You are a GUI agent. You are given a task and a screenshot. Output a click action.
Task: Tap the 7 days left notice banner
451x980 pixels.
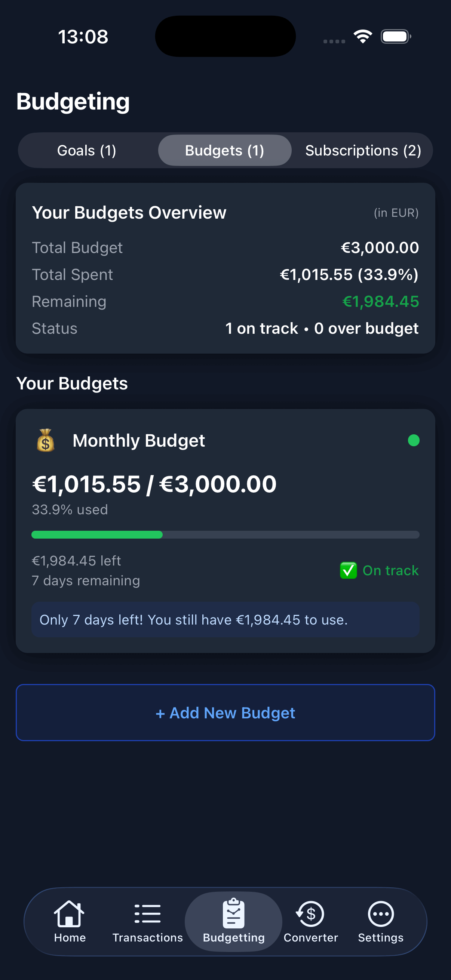click(225, 620)
